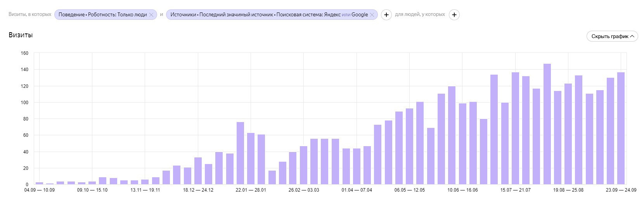
Task: Remove the 'Только люди' robotness filter
Action: point(151,15)
